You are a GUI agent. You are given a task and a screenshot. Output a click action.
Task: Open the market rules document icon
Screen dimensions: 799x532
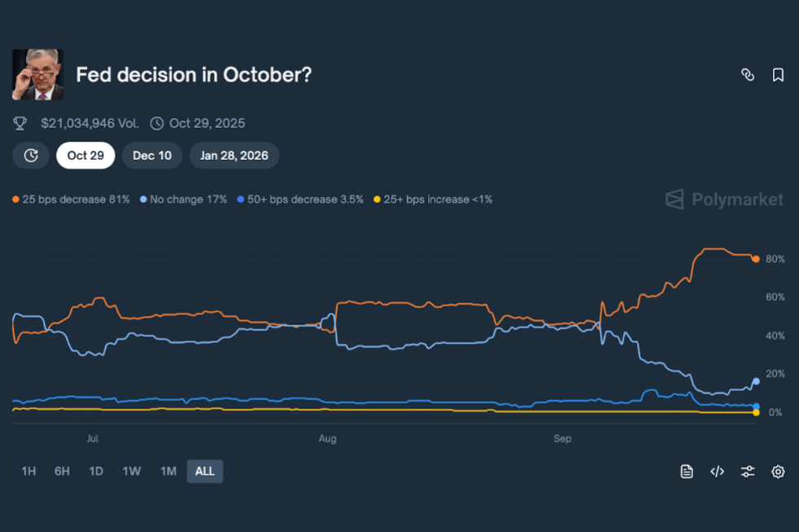coord(686,471)
